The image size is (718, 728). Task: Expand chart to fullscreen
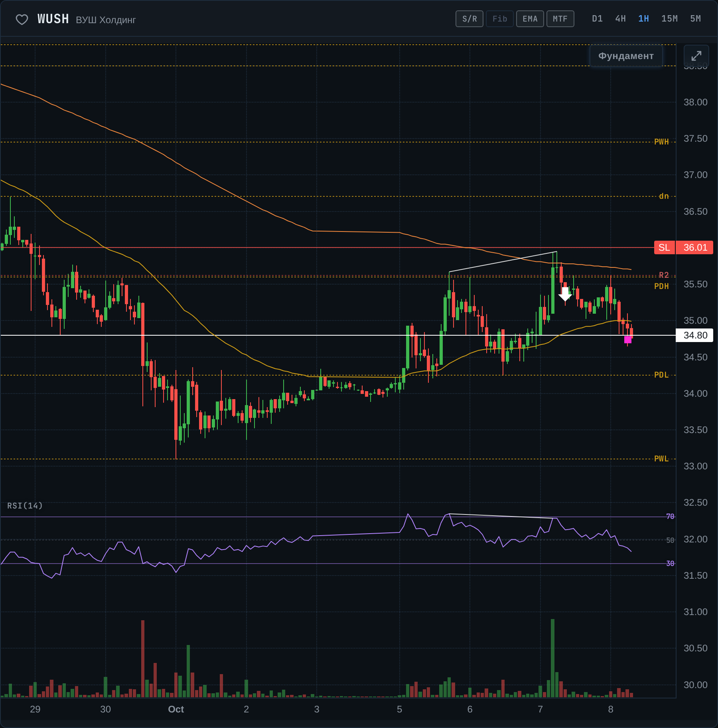tap(696, 56)
